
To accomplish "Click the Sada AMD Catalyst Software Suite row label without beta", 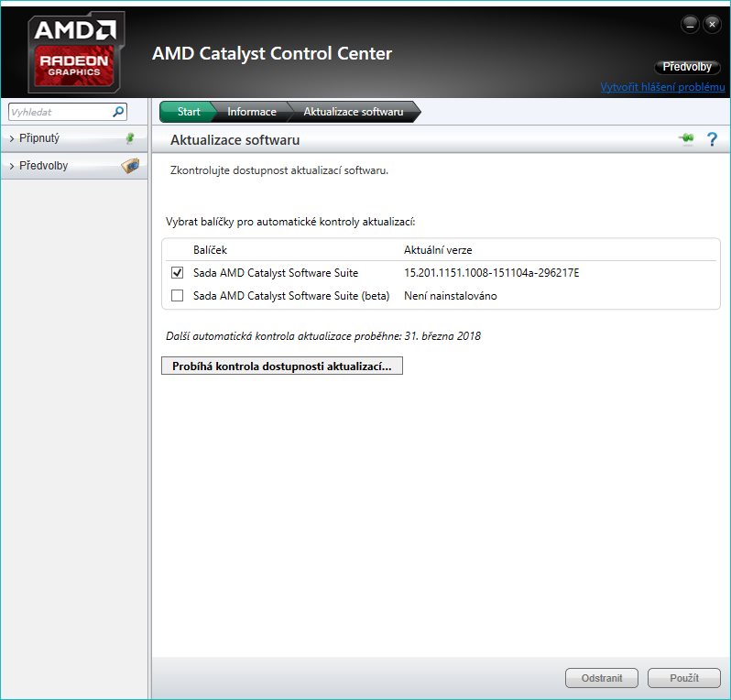I will (276, 273).
